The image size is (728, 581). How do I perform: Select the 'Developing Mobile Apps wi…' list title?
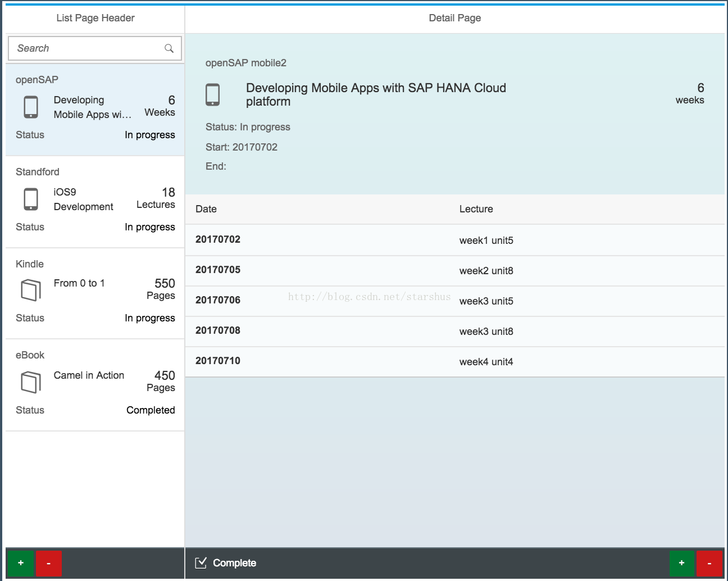click(93, 107)
